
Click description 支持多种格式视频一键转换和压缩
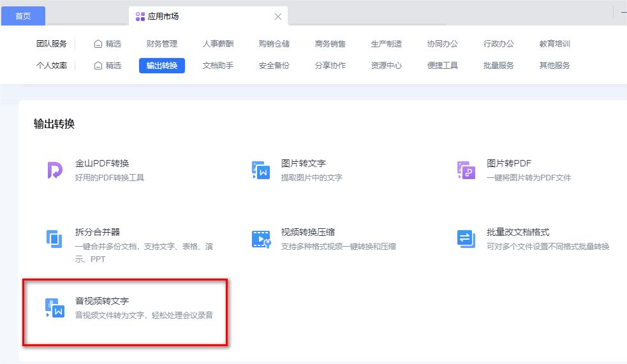point(338,247)
